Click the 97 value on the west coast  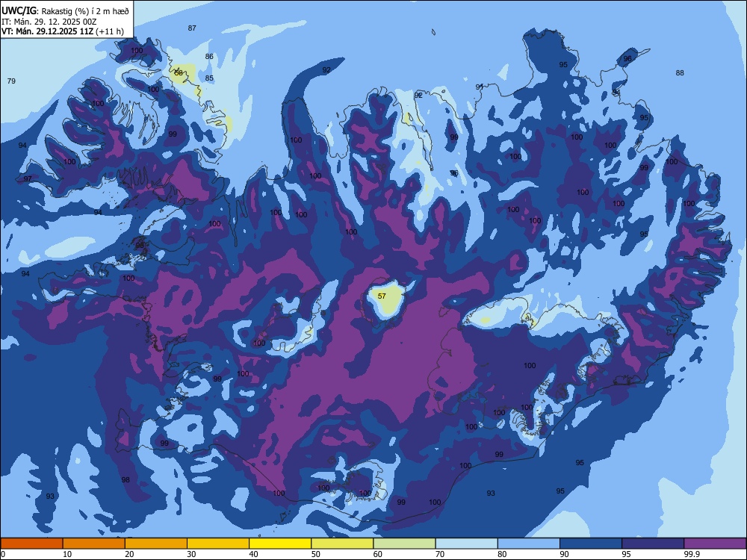pyautogui.click(x=28, y=178)
